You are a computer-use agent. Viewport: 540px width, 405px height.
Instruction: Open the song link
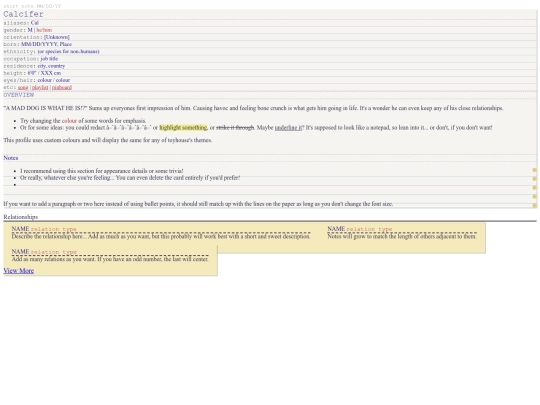pyautogui.click(x=23, y=87)
